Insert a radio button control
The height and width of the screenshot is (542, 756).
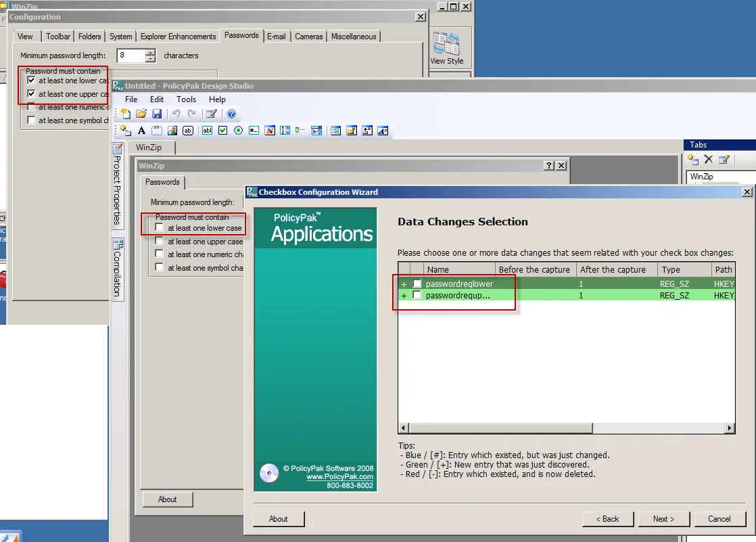click(x=238, y=131)
